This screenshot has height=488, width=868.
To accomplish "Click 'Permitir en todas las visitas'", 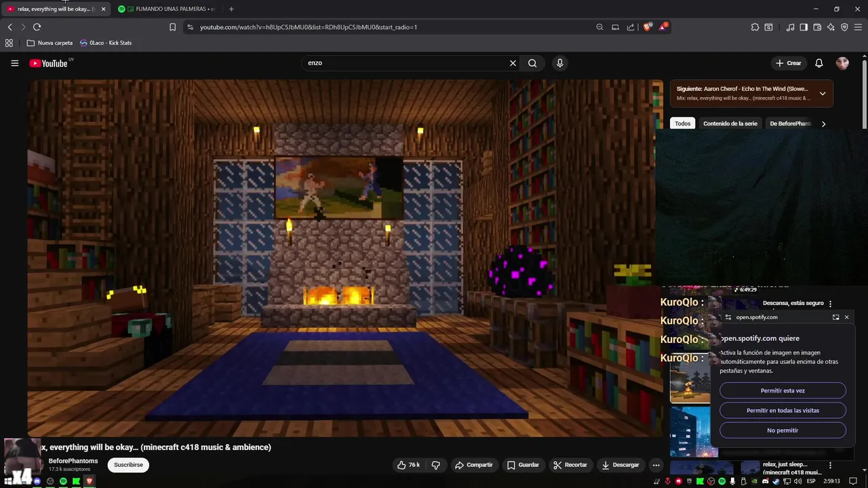I will (783, 410).
